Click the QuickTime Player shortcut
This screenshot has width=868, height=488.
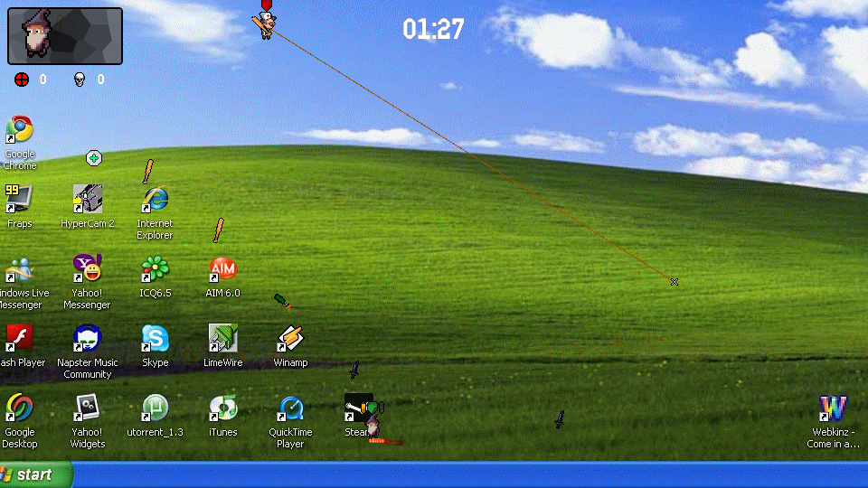[x=290, y=408]
